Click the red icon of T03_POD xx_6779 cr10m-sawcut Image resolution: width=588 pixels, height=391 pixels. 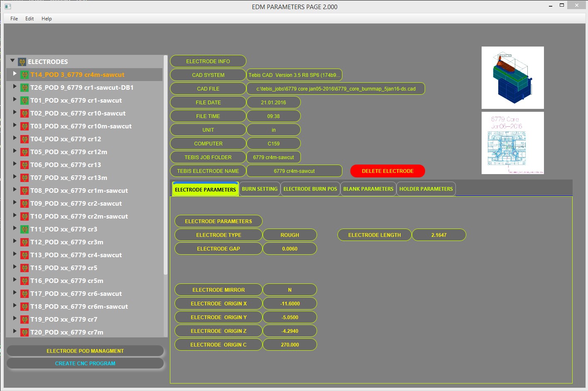pyautogui.click(x=25, y=126)
